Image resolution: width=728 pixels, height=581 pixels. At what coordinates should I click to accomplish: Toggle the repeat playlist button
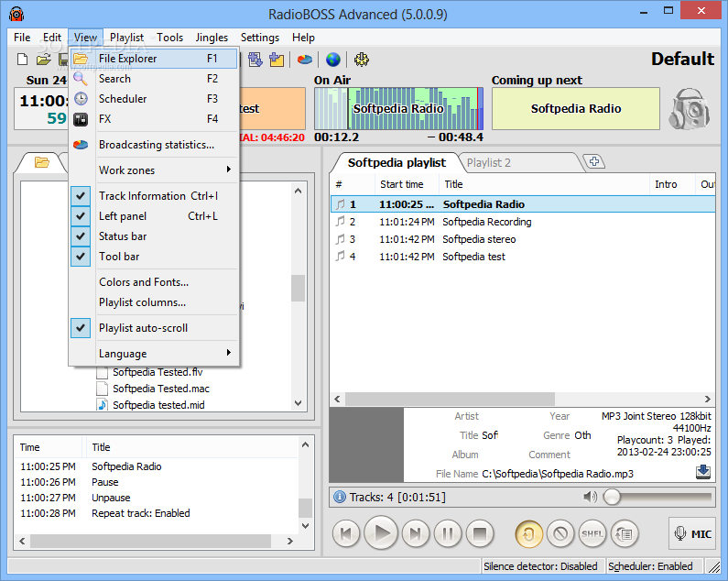[x=625, y=533]
